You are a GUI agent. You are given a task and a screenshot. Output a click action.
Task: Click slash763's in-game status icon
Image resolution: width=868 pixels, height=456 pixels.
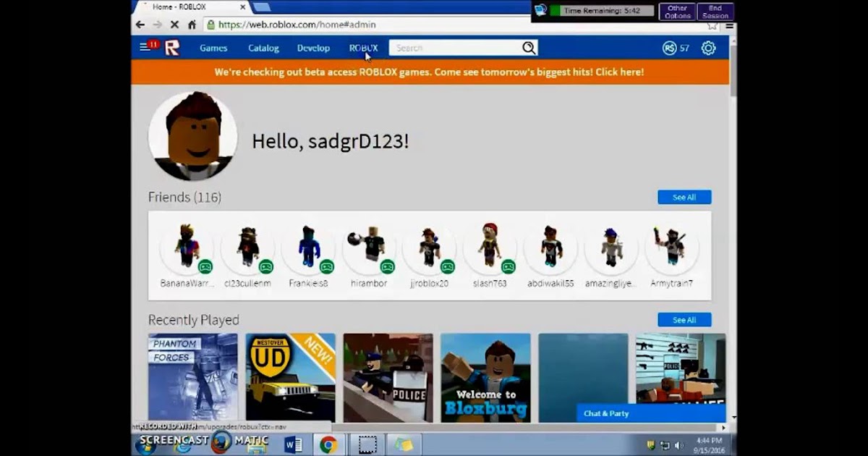[x=508, y=266]
